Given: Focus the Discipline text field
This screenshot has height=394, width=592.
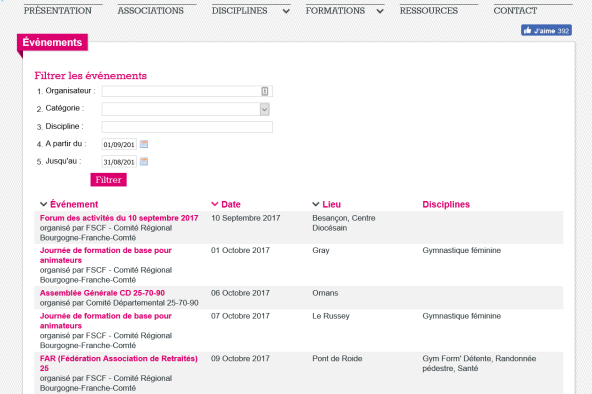Looking at the screenshot, I should click(x=187, y=127).
